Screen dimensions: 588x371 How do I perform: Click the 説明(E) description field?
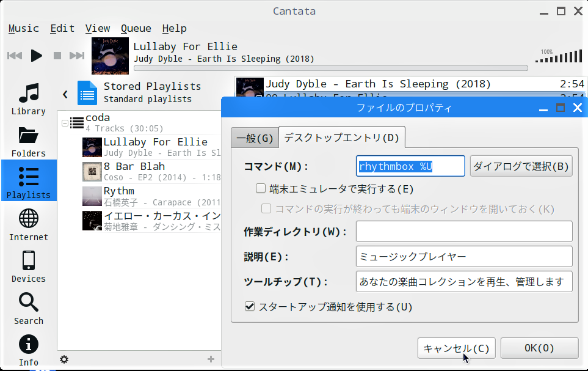pos(464,257)
